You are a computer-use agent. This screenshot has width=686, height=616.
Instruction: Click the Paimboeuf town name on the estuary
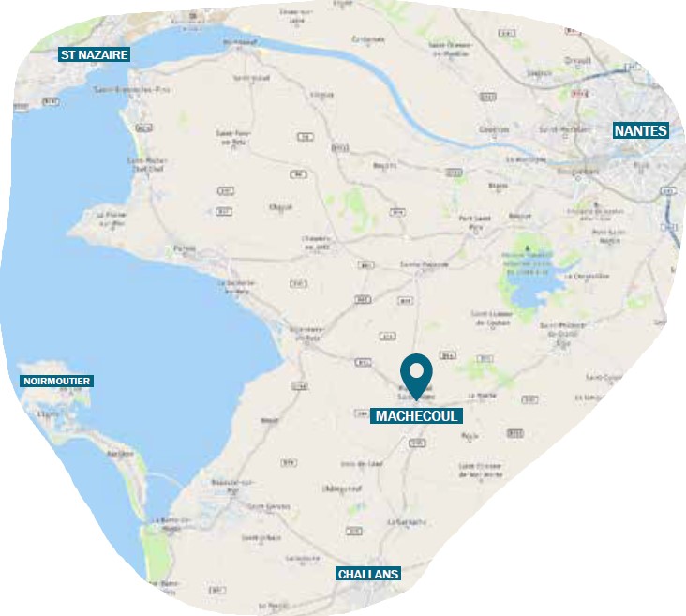[x=240, y=42]
